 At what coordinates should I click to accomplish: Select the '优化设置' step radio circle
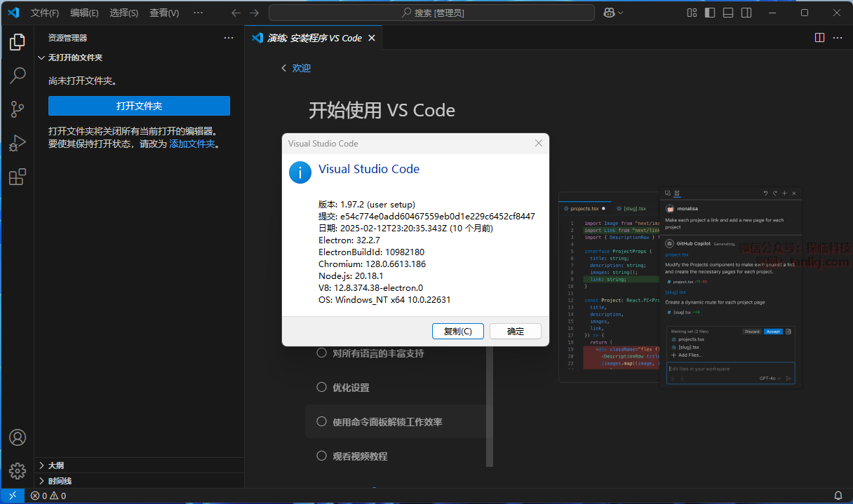point(322,388)
